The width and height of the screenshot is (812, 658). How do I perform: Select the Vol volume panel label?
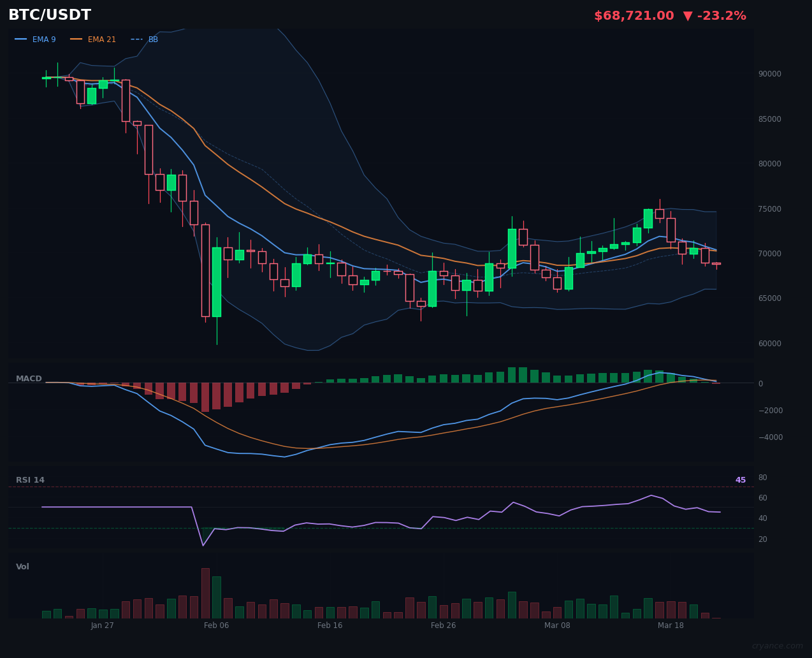[22, 566]
